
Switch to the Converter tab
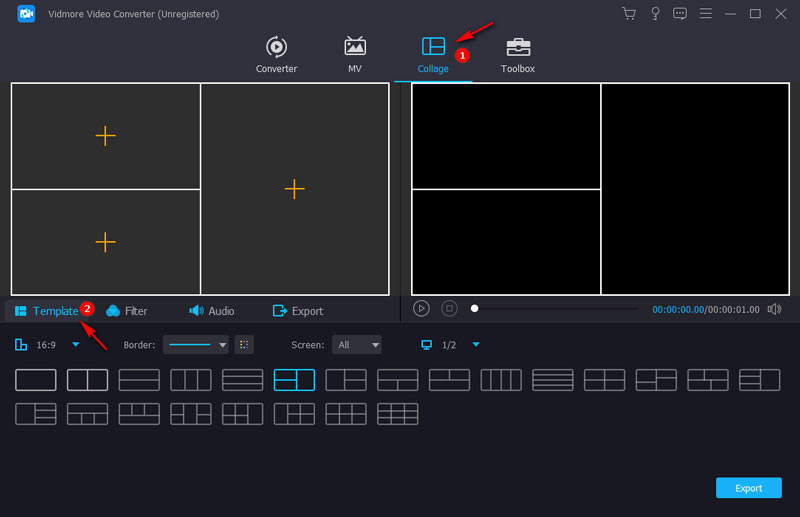coord(276,54)
